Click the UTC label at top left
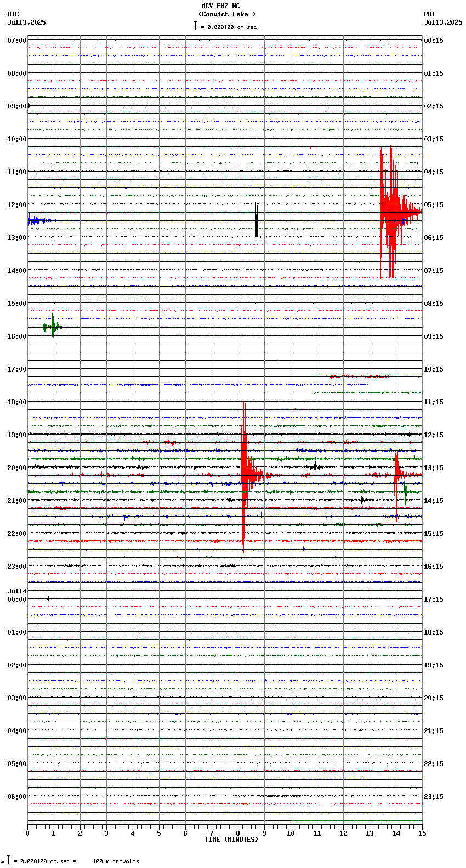The height and width of the screenshot is (868, 466). point(13,14)
